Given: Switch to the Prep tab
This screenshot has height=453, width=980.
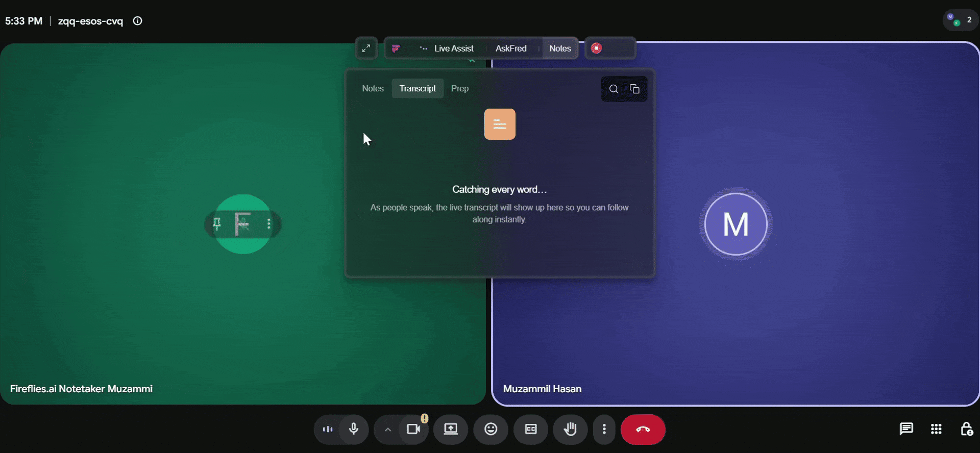Looking at the screenshot, I should click(x=459, y=88).
